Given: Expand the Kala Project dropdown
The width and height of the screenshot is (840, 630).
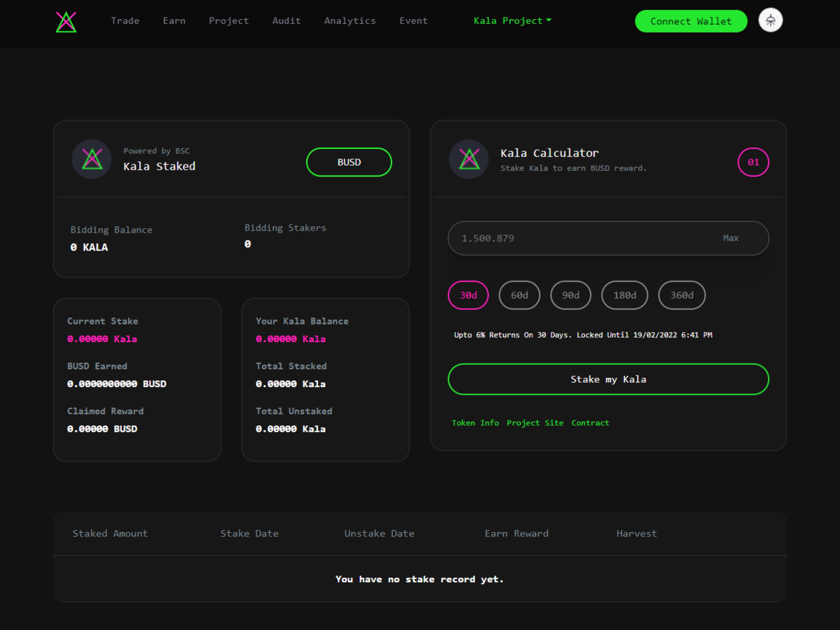Looking at the screenshot, I should pos(512,21).
